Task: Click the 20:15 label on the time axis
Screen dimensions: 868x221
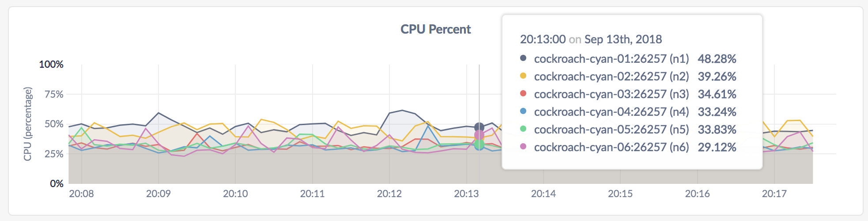Action: click(620, 194)
